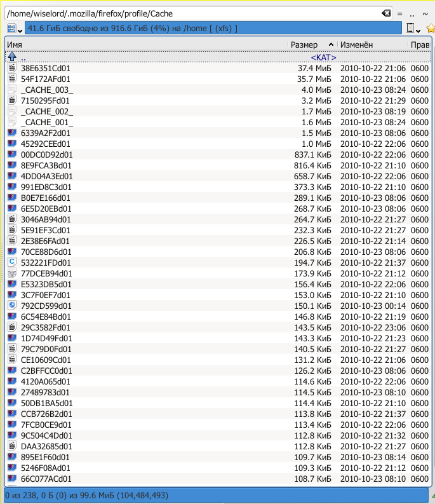Select file name 70CE88D6d01
The height and width of the screenshot is (504, 435).
46,252
